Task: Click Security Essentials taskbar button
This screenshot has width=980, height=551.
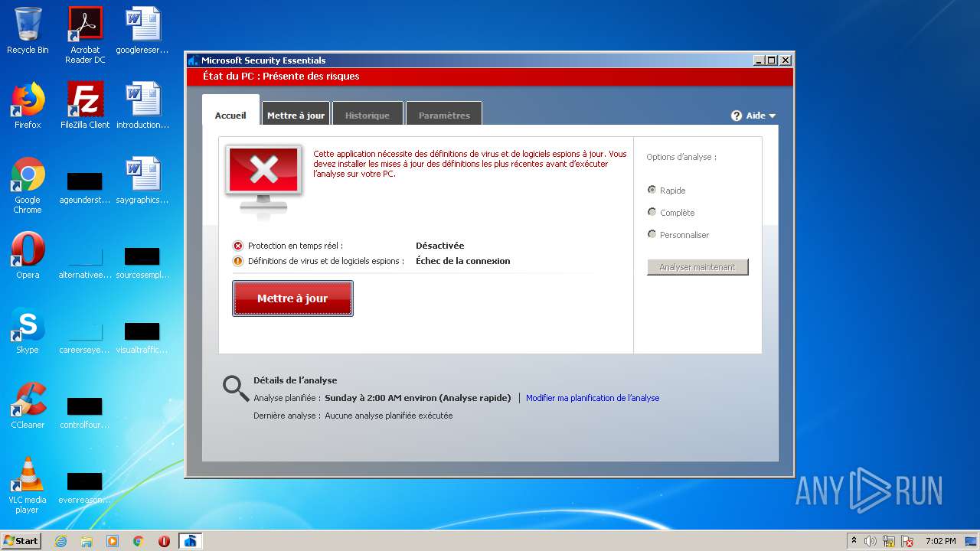Action: tap(191, 541)
